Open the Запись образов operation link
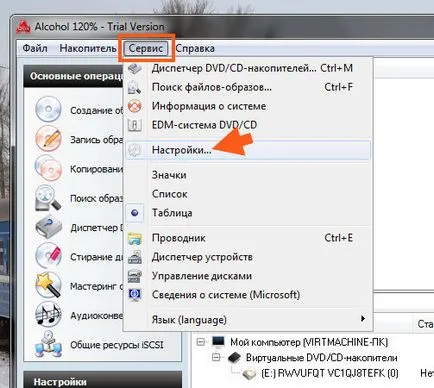 96,139
